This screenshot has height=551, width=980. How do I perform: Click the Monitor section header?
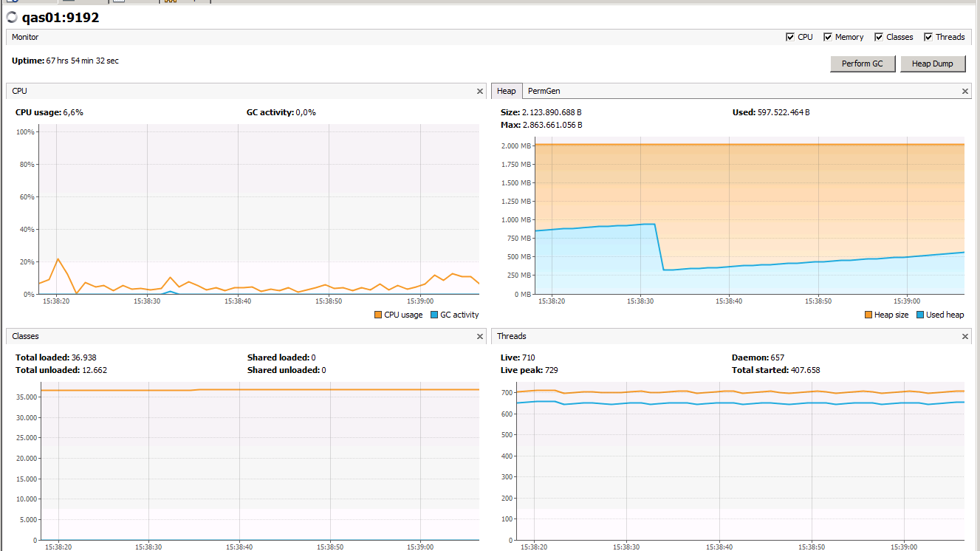(24, 36)
